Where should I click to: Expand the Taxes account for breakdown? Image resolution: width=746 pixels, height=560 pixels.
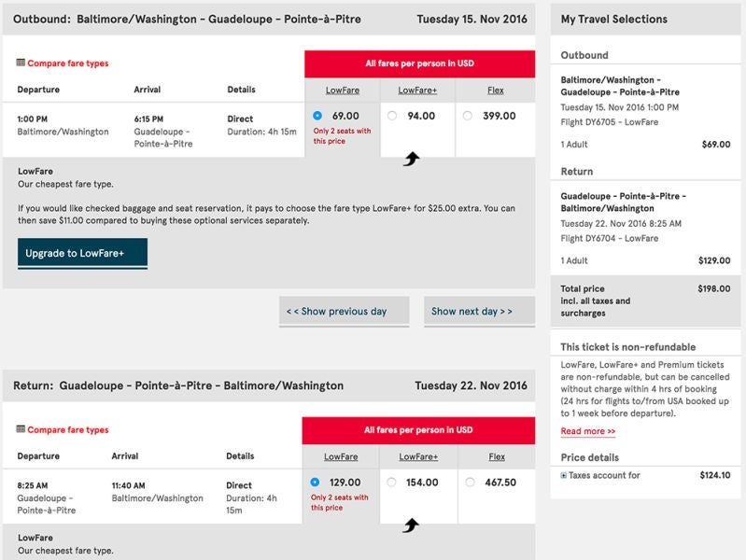(564, 476)
